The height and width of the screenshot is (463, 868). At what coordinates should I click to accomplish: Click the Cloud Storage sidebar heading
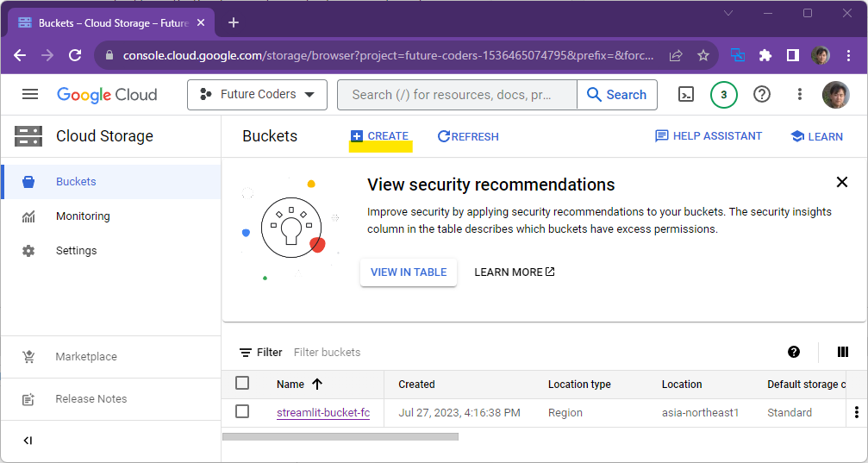[x=104, y=136]
